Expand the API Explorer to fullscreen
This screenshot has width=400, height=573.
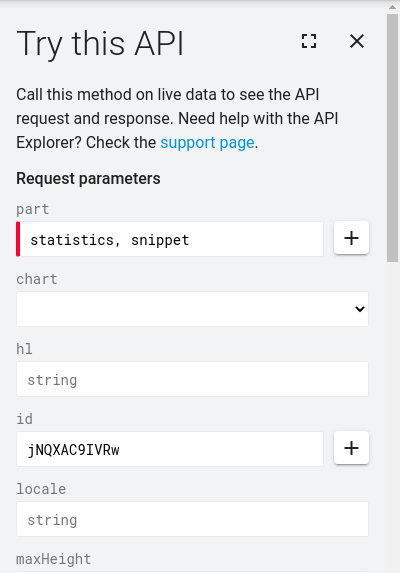(309, 41)
